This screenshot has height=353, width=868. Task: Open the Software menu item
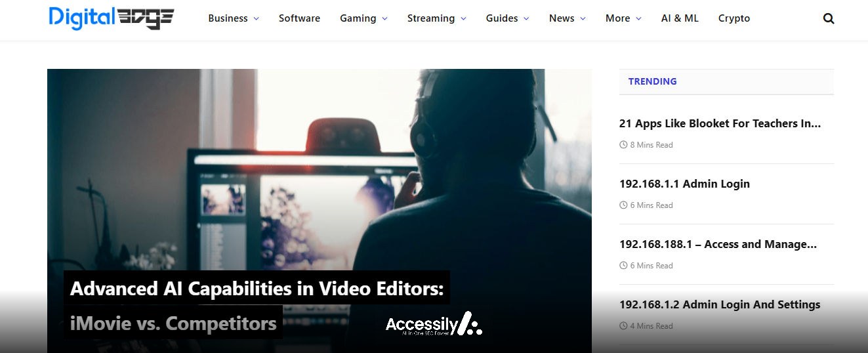tap(299, 18)
